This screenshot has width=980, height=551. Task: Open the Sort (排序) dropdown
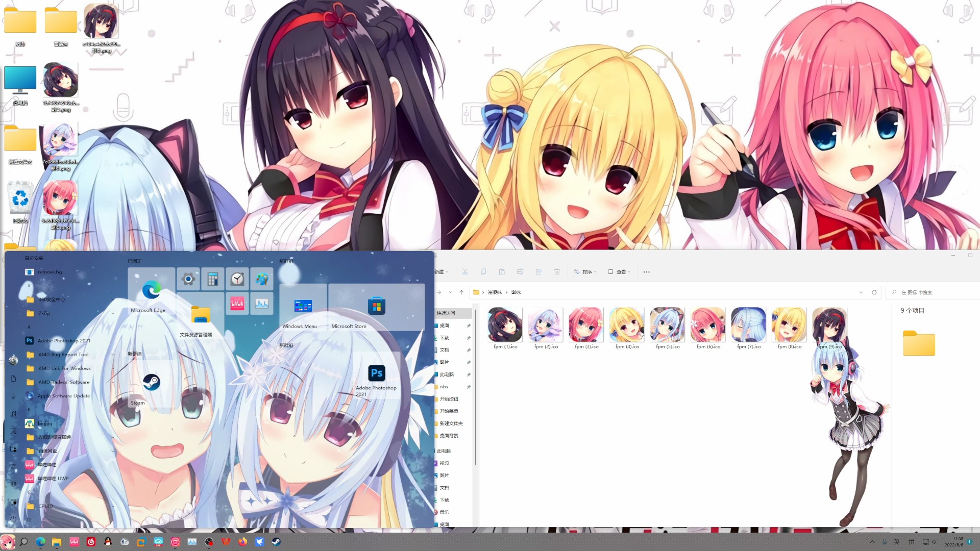(585, 272)
